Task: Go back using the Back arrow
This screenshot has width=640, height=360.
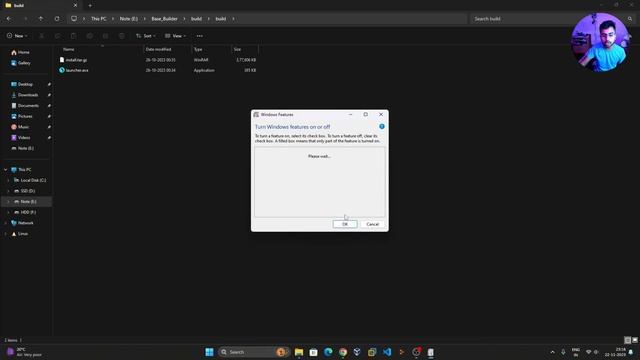Action: coord(9,19)
